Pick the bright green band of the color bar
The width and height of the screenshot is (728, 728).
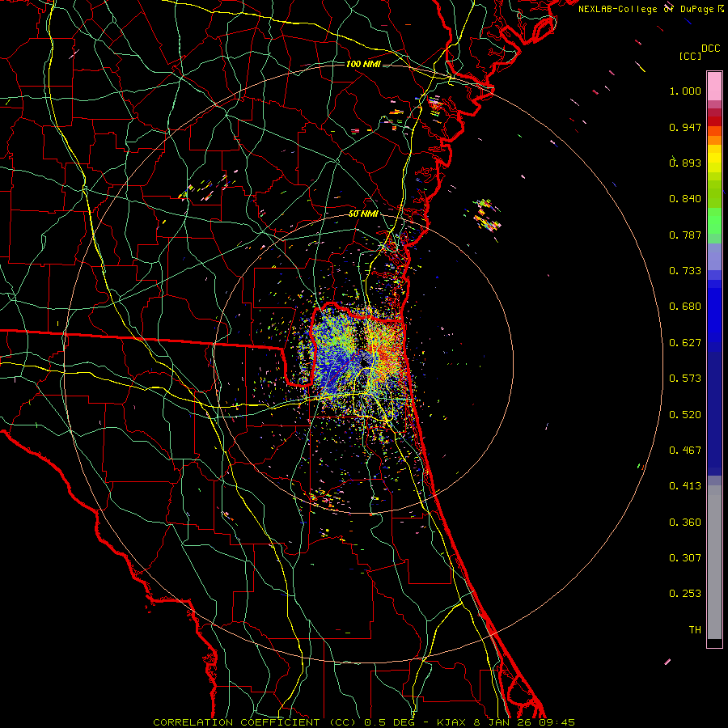[714, 221]
